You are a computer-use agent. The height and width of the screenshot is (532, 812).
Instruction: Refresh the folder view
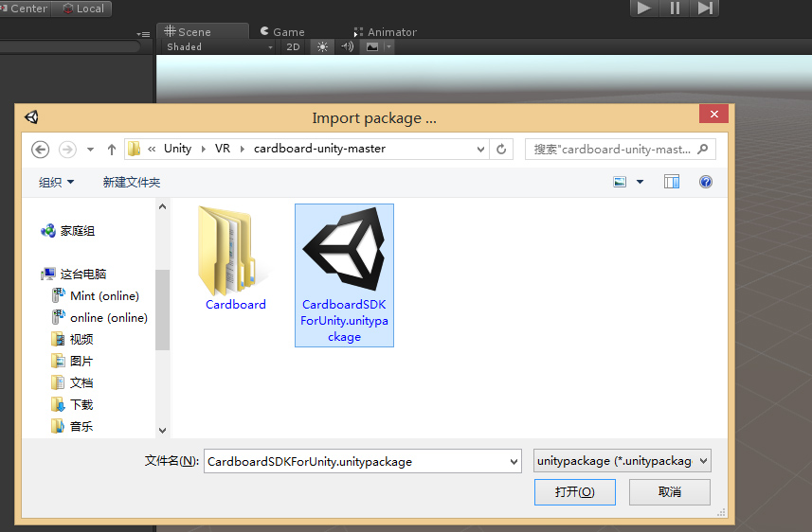click(501, 149)
